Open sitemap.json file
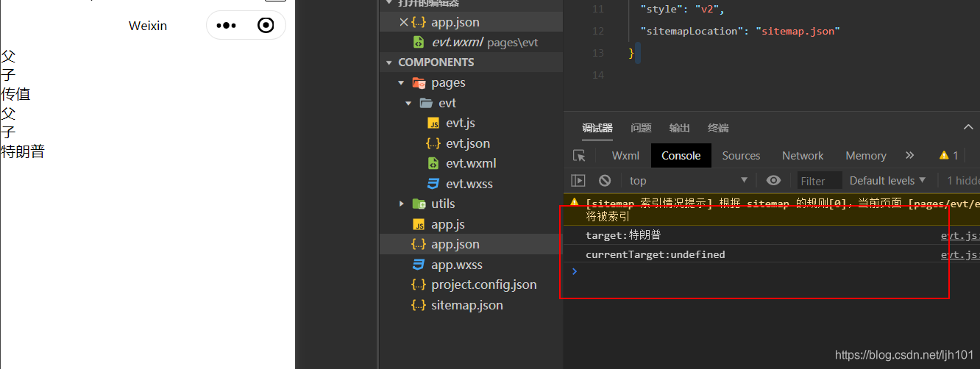Image resolution: width=980 pixels, height=369 pixels. [467, 305]
